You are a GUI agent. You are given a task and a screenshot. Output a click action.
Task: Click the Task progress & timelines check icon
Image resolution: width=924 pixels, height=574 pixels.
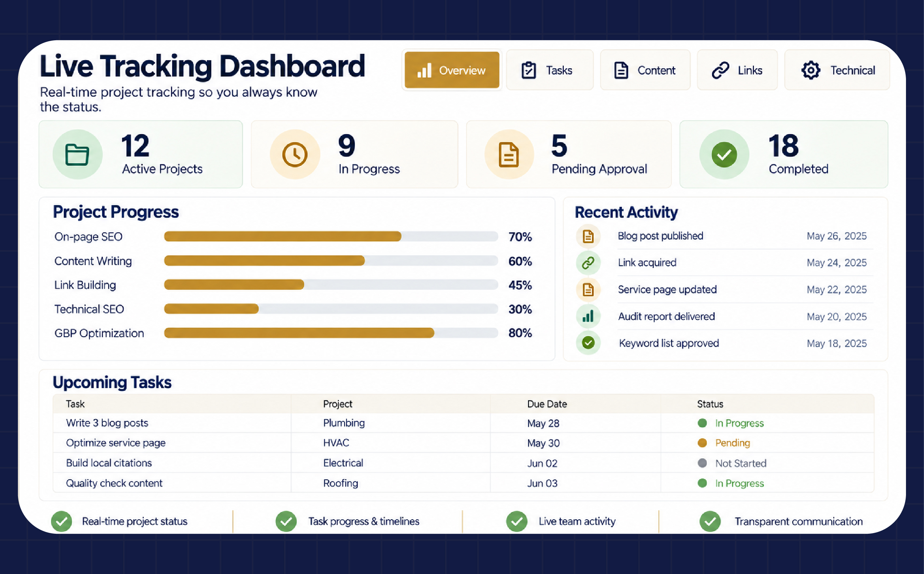click(286, 521)
